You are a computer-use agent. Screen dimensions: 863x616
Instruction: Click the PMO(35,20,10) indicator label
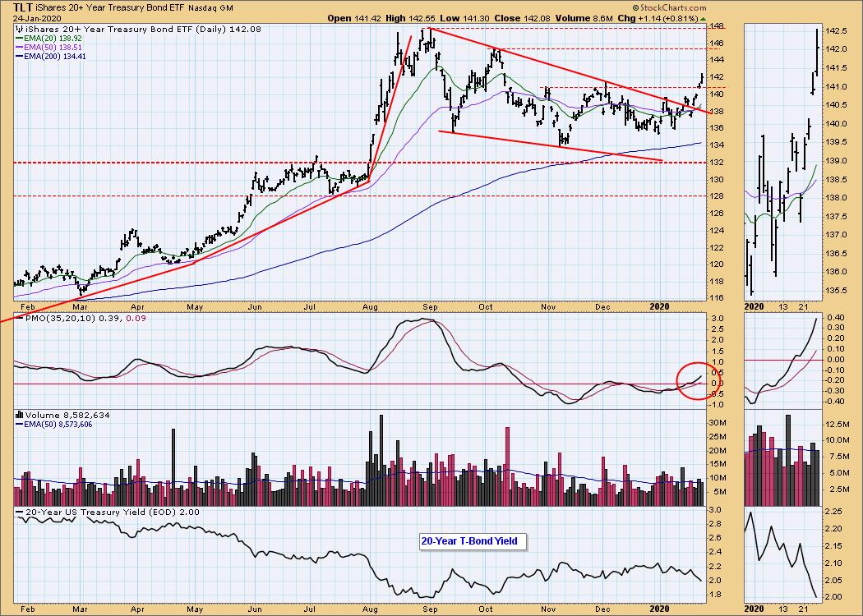85,318
